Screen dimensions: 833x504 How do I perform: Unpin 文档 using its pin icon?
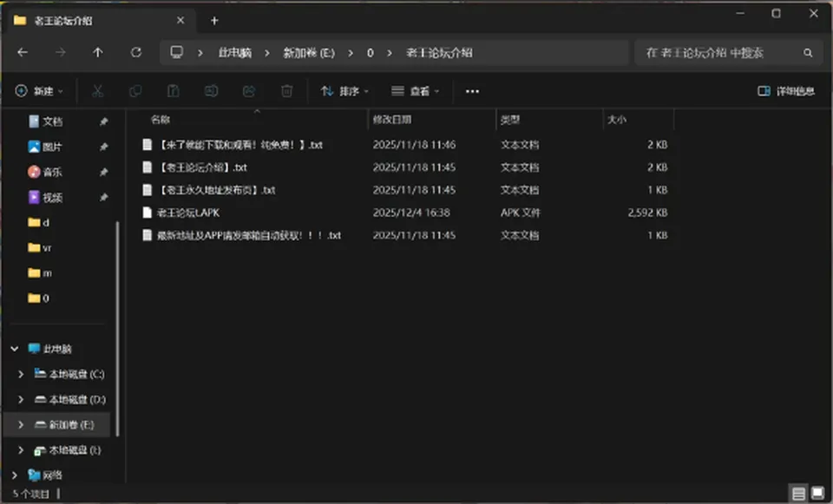103,121
